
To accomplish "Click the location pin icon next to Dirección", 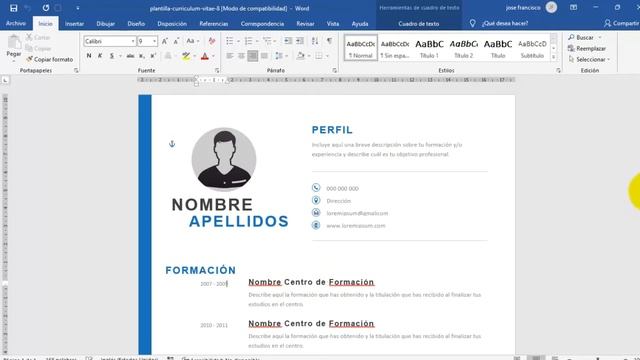I will point(316,200).
